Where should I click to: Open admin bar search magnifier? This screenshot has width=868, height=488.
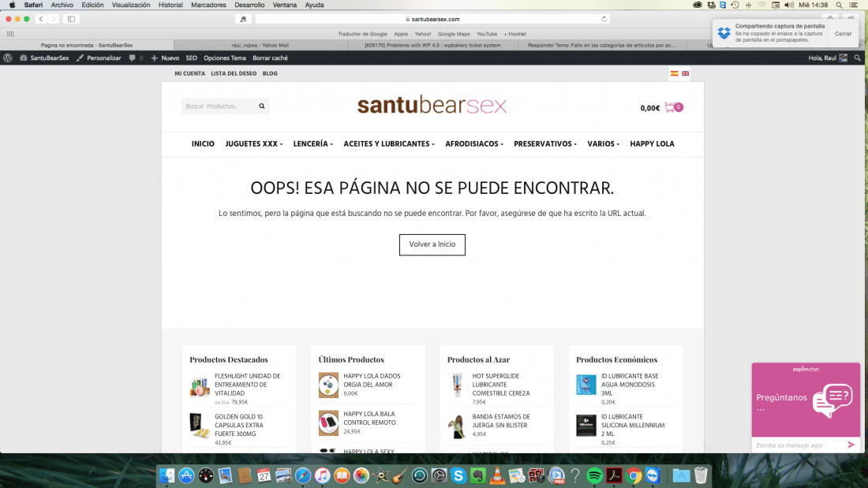858,58
